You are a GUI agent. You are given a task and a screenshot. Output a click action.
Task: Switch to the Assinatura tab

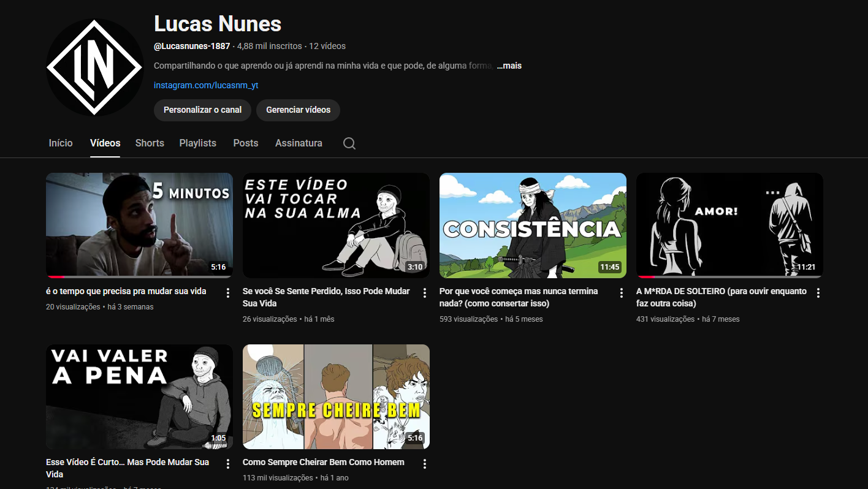pos(299,143)
